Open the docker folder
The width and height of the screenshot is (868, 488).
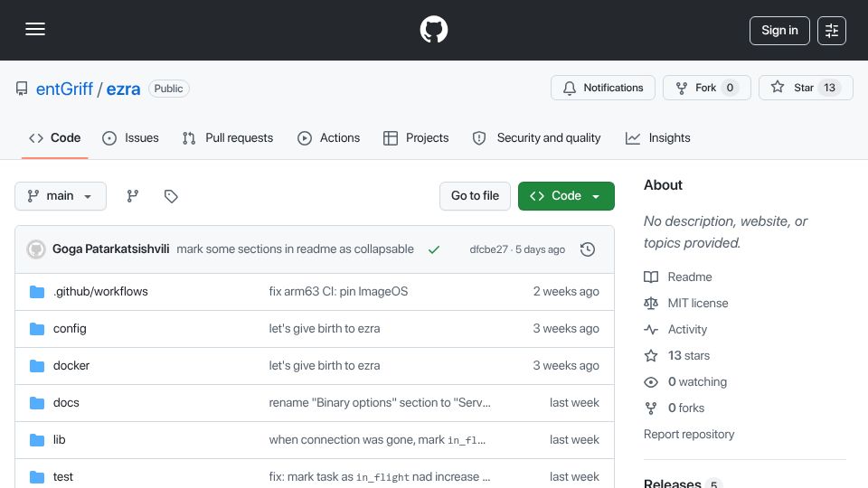click(x=71, y=366)
